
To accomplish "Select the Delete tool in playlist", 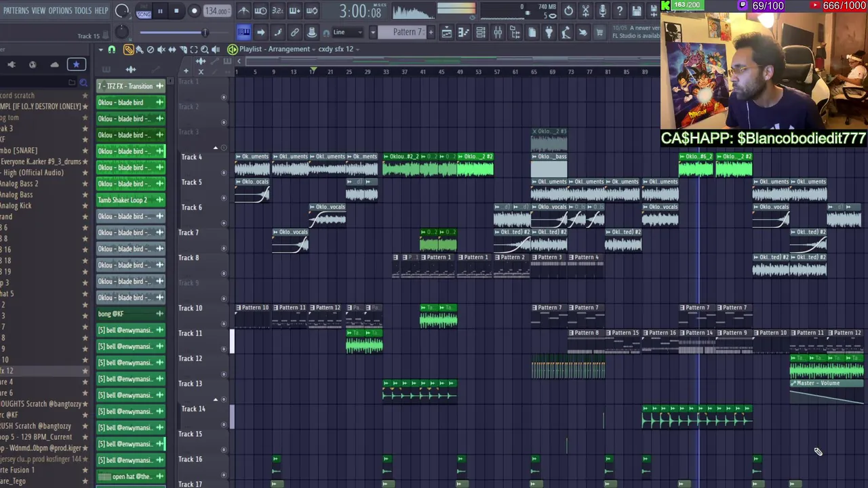I will pyautogui.click(x=151, y=49).
